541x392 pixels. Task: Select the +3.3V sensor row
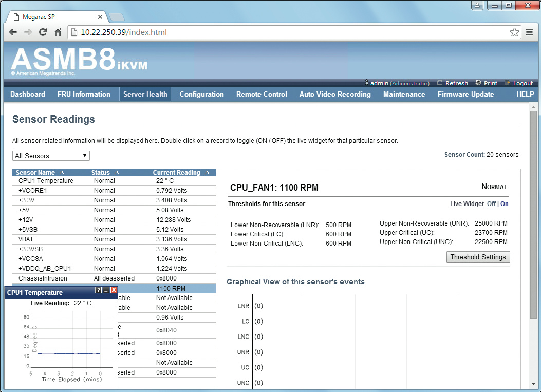coord(114,200)
